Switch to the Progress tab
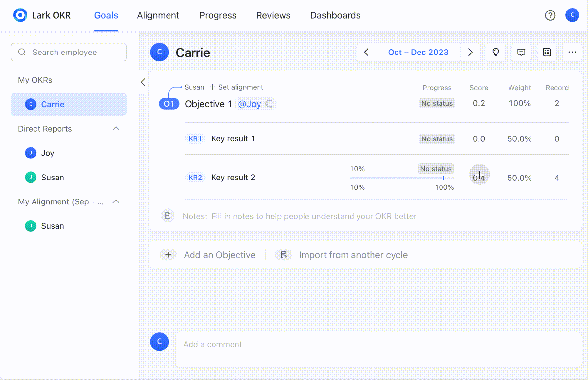 [x=218, y=15]
